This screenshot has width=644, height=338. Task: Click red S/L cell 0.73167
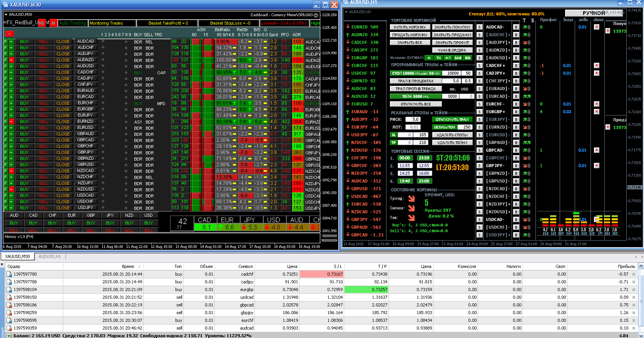tap(321, 274)
